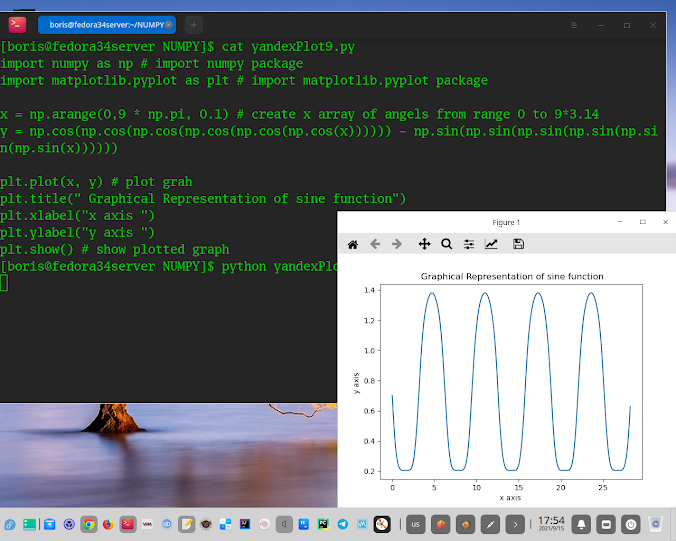Go forward to next plot view
The width and height of the screenshot is (676, 541).
(397, 244)
